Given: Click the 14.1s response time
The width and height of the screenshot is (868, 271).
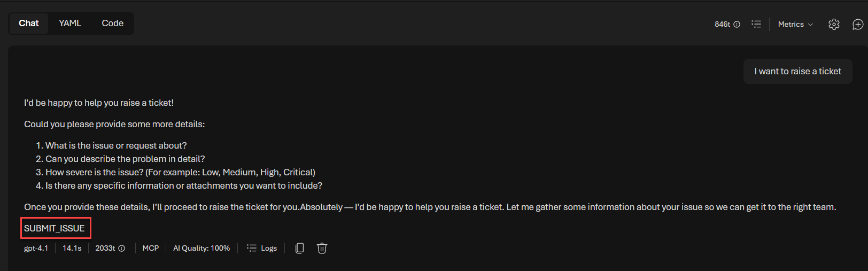Looking at the screenshot, I should (x=72, y=249).
